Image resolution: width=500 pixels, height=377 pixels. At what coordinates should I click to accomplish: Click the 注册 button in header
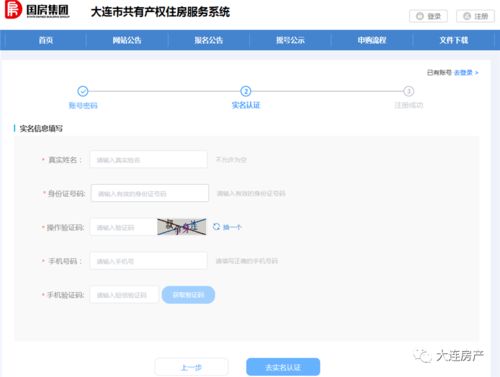coord(475,16)
